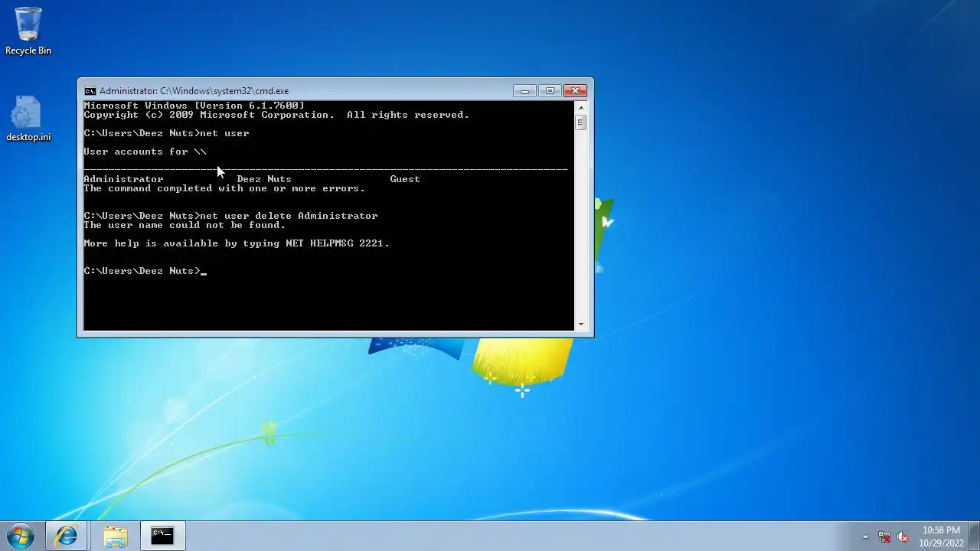Click "The command completed with one or more errors."

[x=224, y=188]
